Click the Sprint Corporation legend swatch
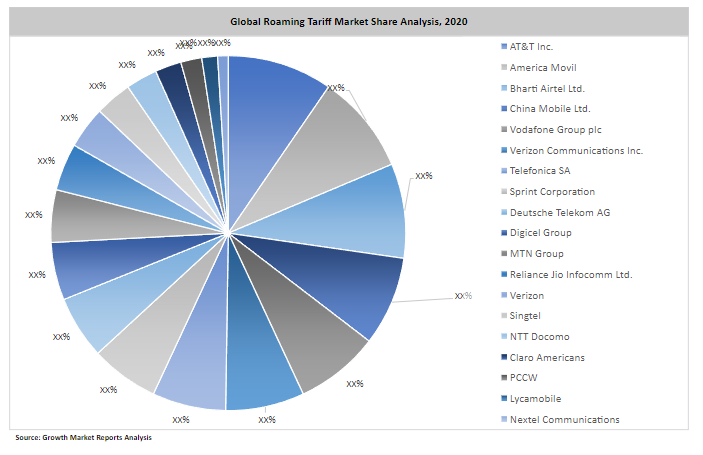703x455 pixels. [504, 191]
